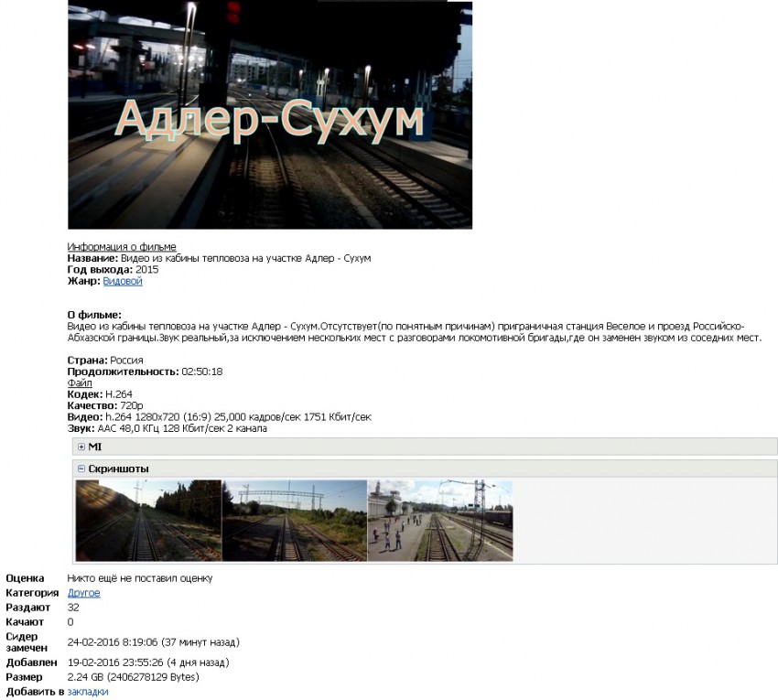Open third screenshot thumbnail with people on platform
The image size is (778, 700).
(439, 521)
